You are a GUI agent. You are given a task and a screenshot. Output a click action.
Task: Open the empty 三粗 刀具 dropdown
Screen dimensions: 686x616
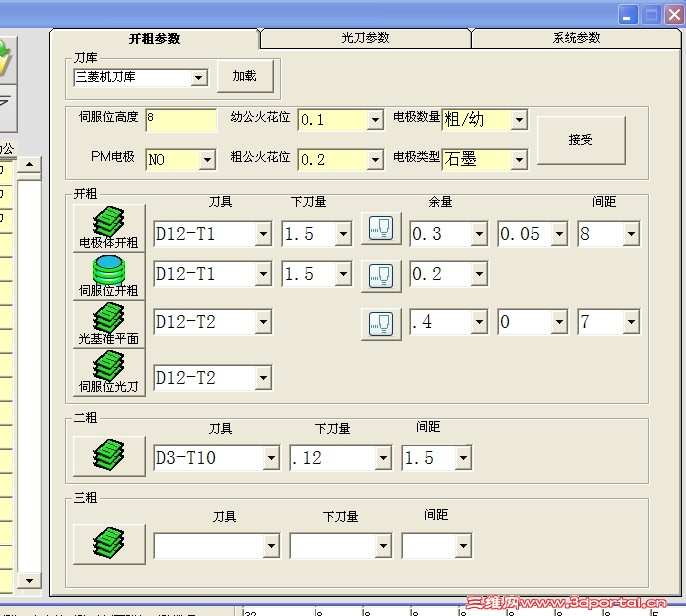point(271,546)
